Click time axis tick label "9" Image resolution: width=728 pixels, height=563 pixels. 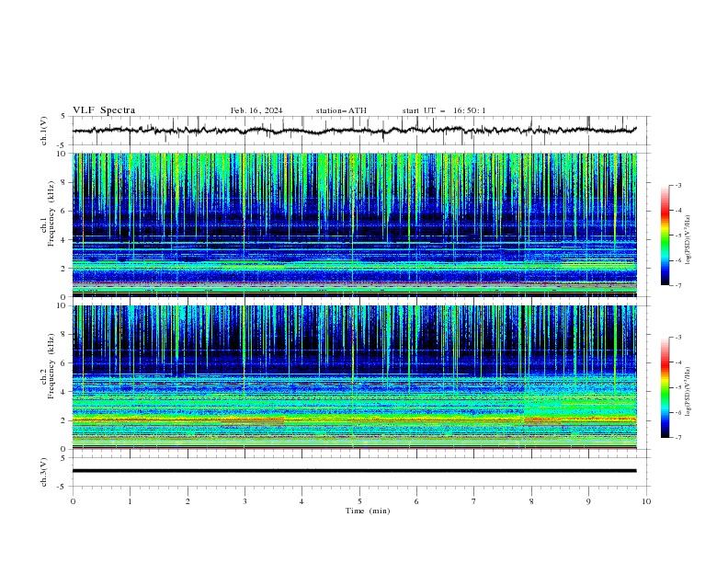(588, 501)
